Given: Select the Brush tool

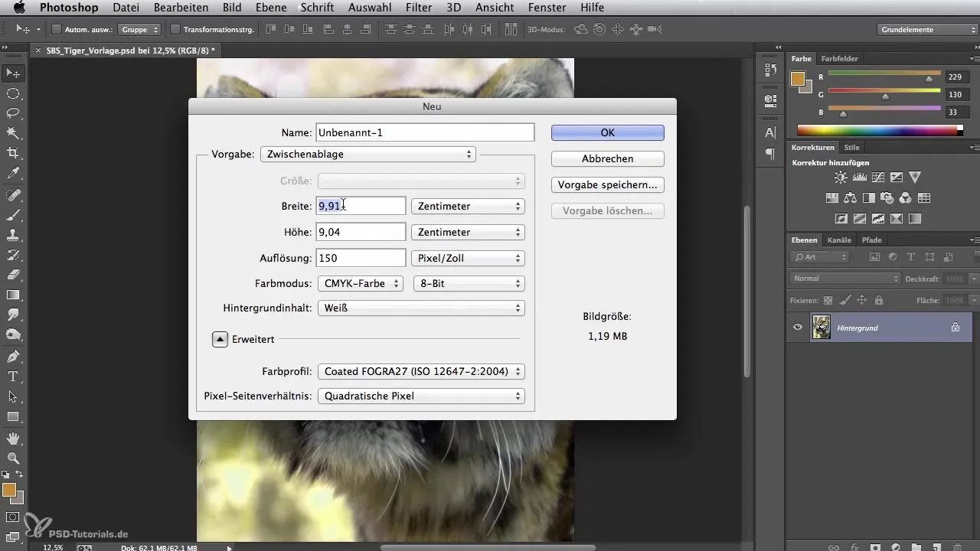Looking at the screenshot, I should click(x=13, y=214).
